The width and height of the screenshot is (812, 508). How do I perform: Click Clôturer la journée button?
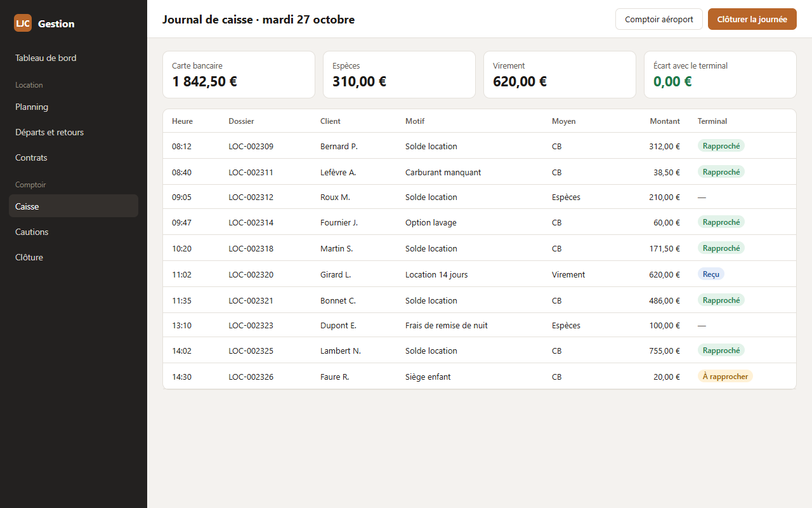pyautogui.click(x=752, y=19)
